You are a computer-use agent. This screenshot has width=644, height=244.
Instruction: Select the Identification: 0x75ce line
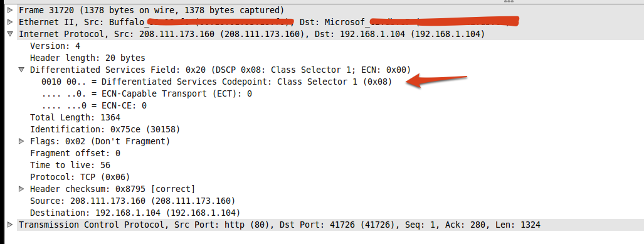point(105,129)
